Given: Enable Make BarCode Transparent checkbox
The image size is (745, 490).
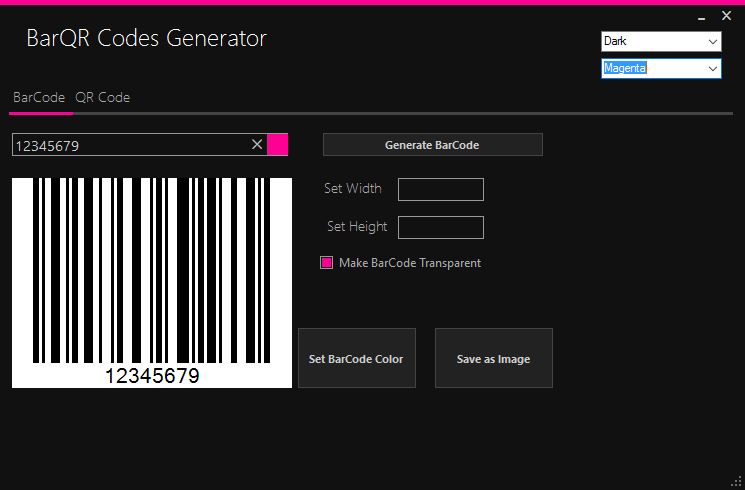Looking at the screenshot, I should (326, 263).
